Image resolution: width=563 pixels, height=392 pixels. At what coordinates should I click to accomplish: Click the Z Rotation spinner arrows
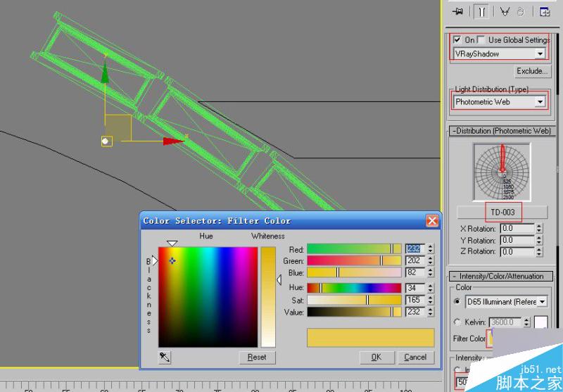tap(539, 252)
